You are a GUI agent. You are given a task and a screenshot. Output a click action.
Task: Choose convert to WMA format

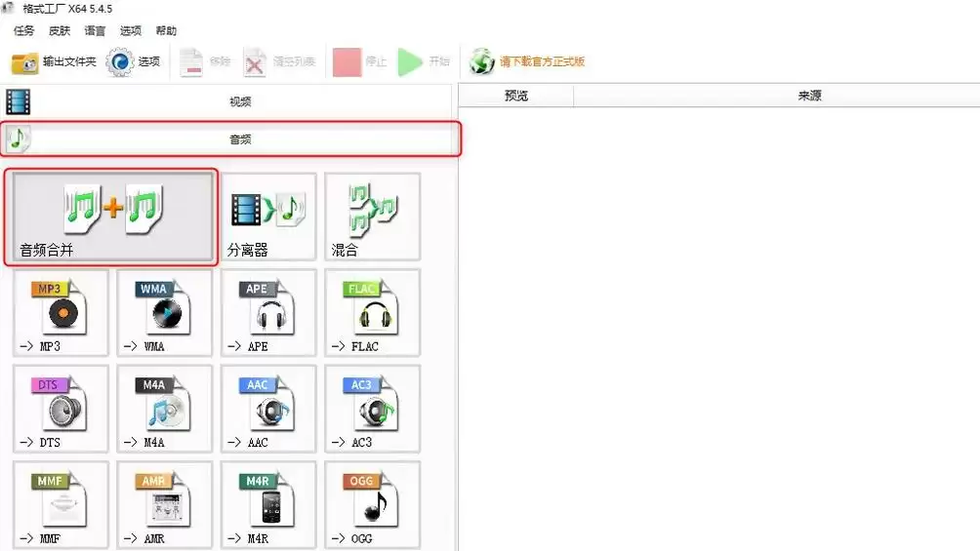tap(164, 313)
